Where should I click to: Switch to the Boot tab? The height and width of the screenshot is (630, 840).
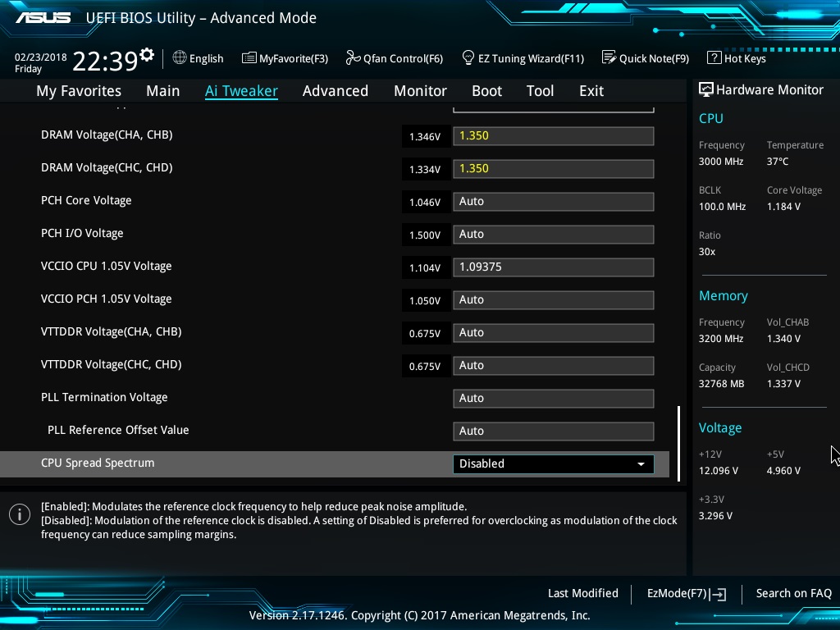486,91
